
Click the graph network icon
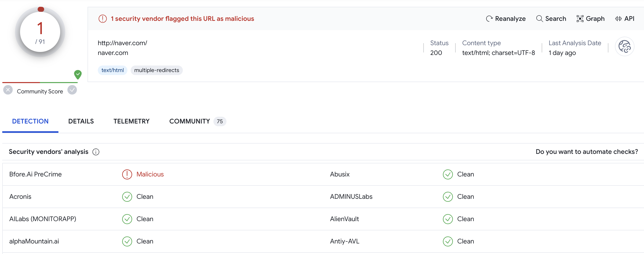(x=580, y=19)
